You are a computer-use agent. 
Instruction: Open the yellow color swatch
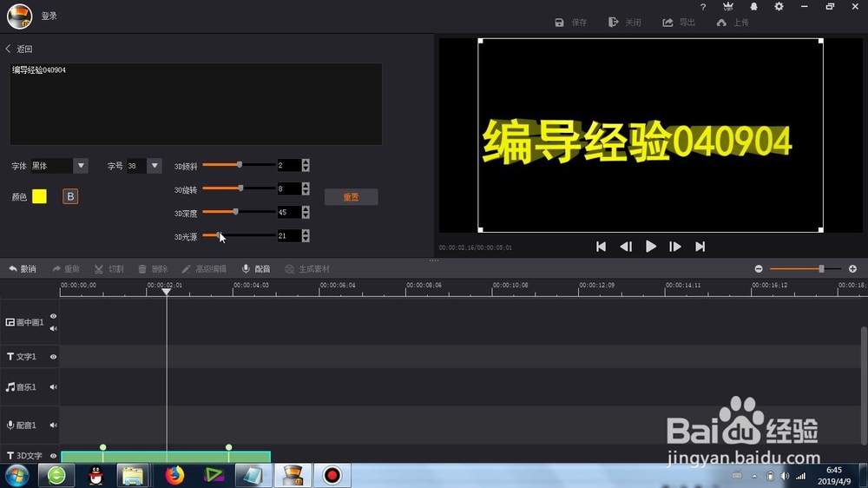(39, 196)
